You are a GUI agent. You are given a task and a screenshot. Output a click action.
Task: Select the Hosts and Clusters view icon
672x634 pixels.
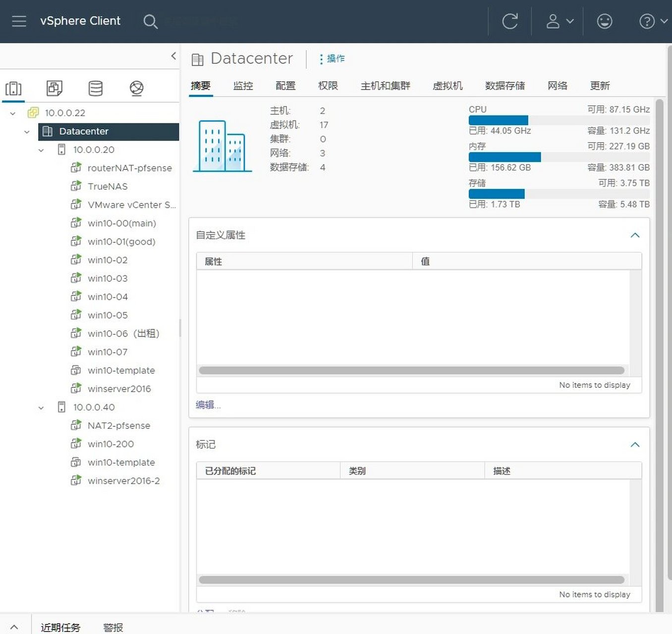(13, 89)
